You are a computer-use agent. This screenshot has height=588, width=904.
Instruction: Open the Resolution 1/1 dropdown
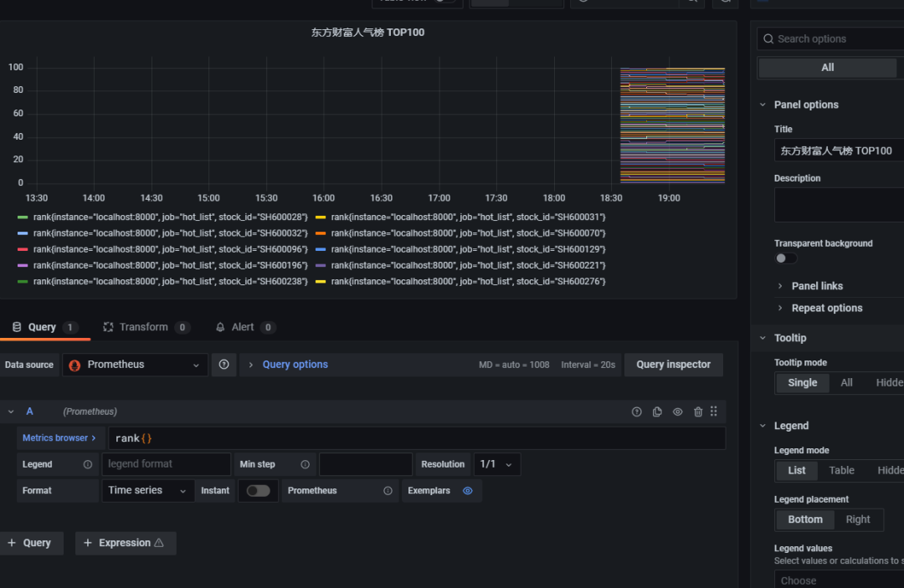point(496,464)
